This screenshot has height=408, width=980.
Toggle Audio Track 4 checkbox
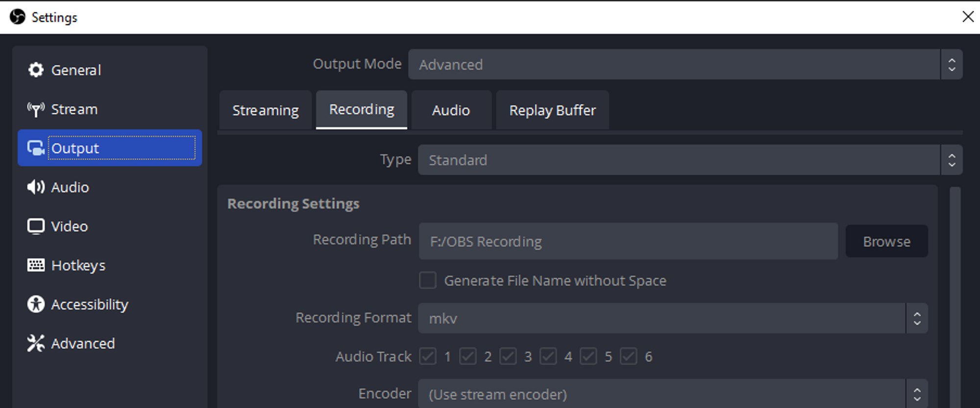tap(548, 356)
